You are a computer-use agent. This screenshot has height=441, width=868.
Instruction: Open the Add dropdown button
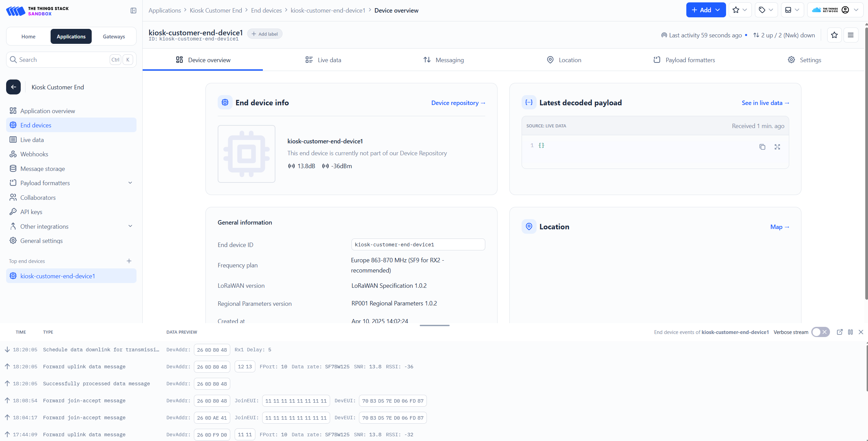pos(706,10)
